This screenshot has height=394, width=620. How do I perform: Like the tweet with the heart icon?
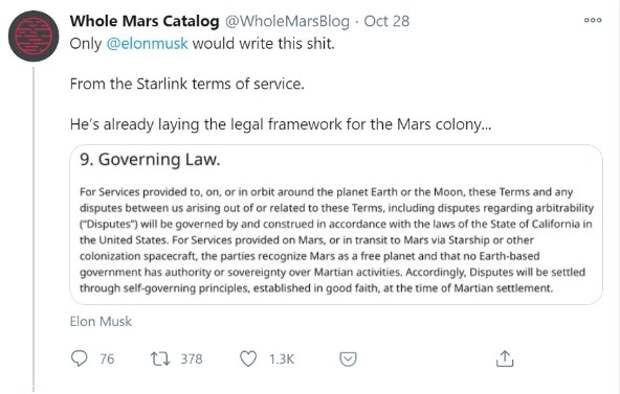248,359
